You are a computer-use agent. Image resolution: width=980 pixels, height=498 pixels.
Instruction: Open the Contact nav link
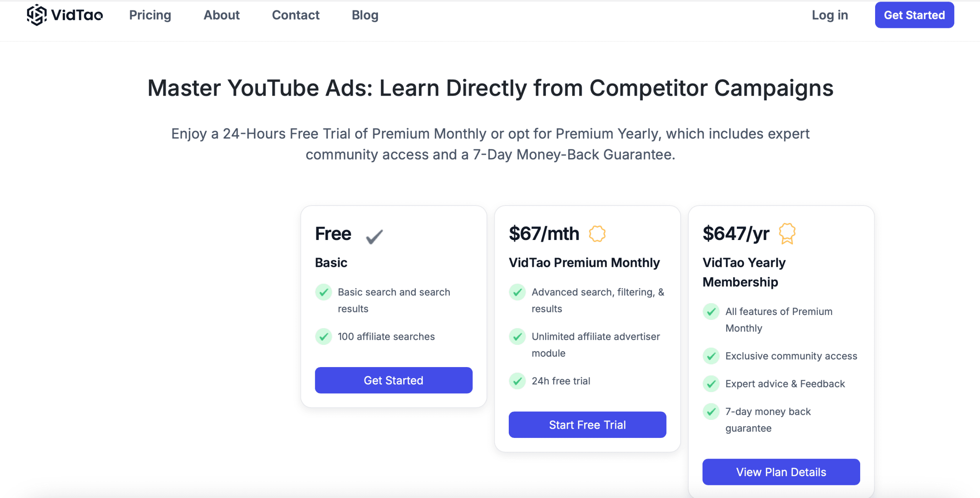pos(296,15)
